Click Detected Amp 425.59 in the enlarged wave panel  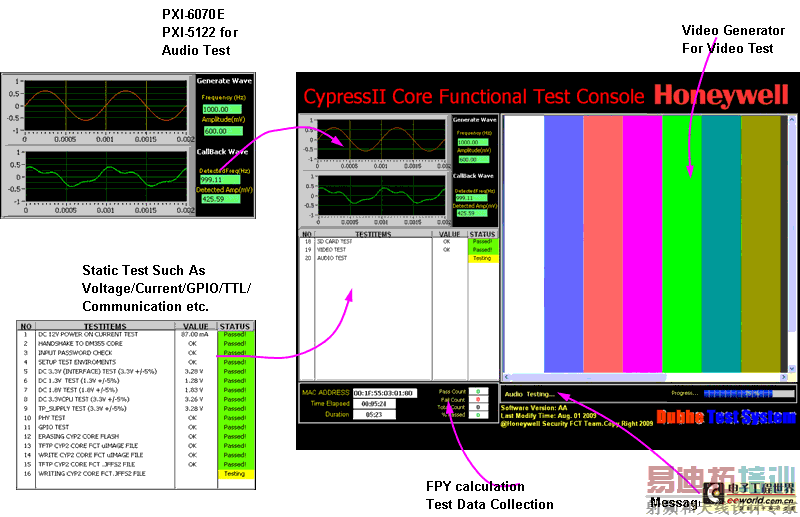(220, 199)
